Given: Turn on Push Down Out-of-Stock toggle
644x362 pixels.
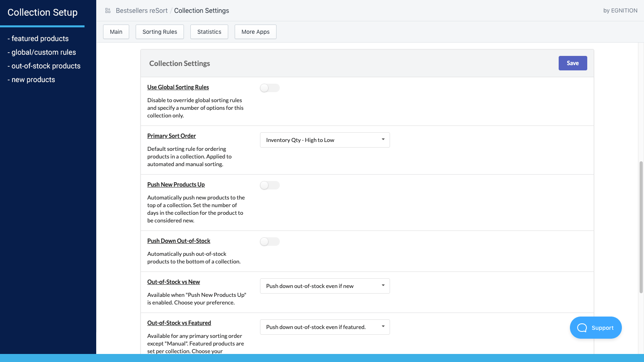Looking at the screenshot, I should [270, 241].
